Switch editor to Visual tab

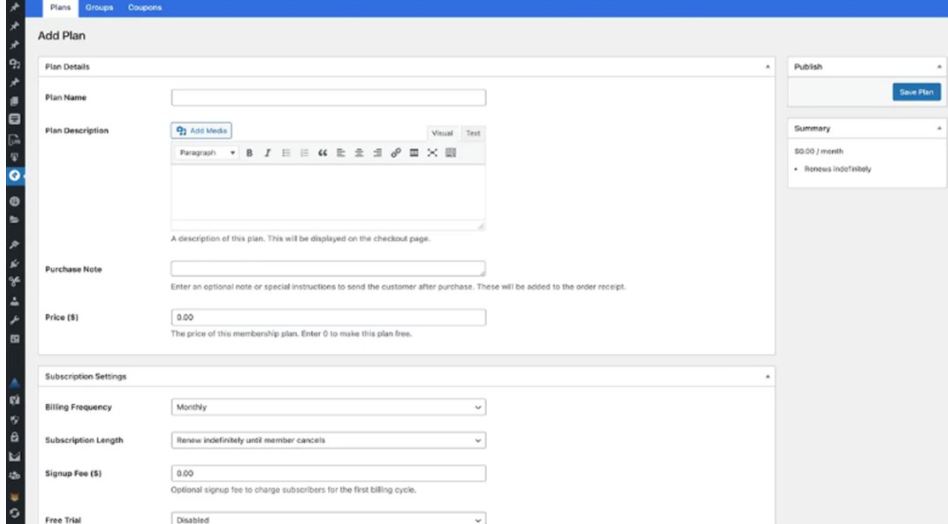pos(443,133)
